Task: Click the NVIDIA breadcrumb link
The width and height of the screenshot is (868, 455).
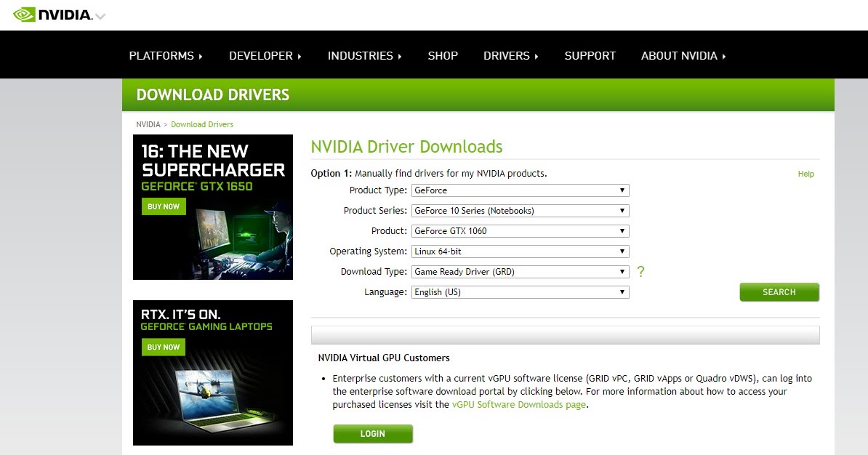Action: coord(148,124)
